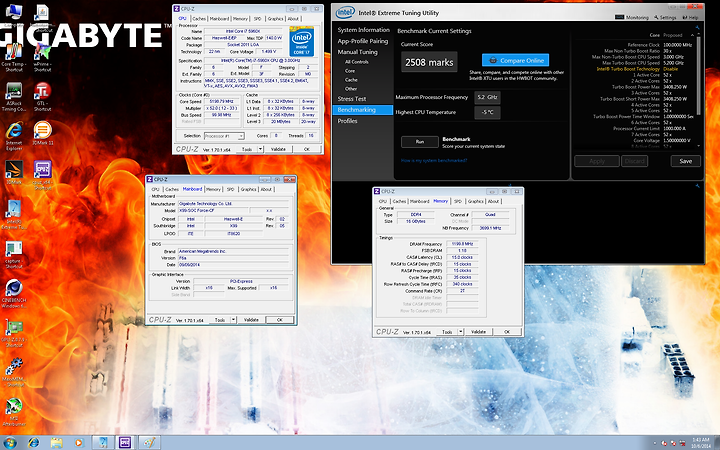Select Cache under Manual Tuning
The height and width of the screenshot is (450, 720).
click(351, 79)
